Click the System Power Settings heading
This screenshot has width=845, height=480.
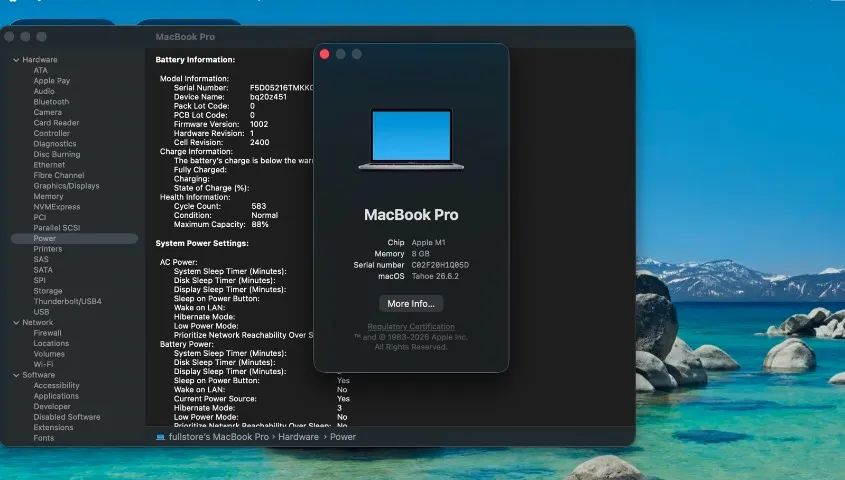(202, 244)
